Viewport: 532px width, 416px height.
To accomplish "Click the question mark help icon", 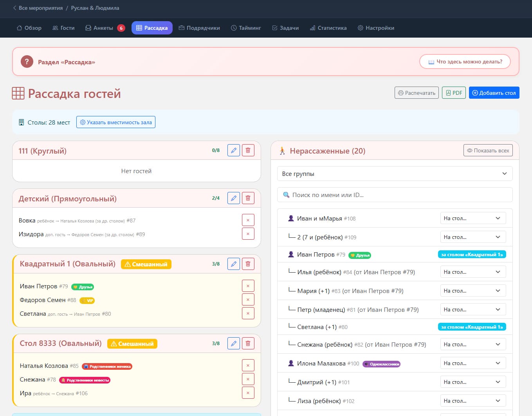I will (27, 61).
